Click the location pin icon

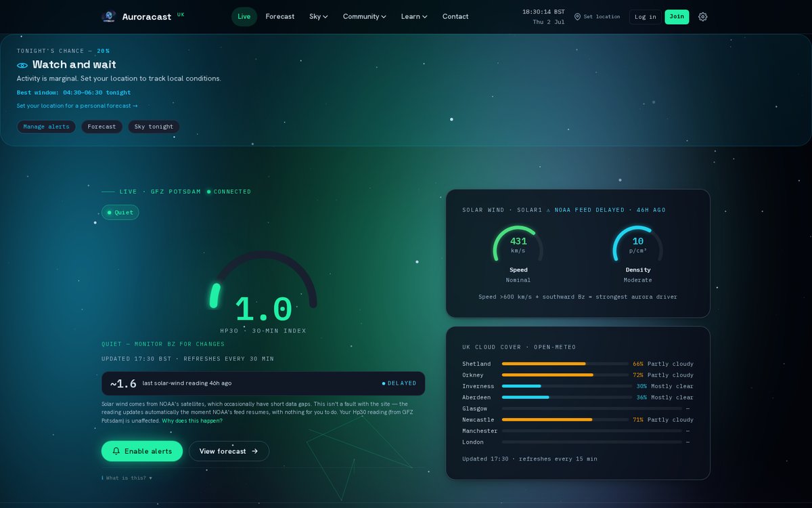577,17
